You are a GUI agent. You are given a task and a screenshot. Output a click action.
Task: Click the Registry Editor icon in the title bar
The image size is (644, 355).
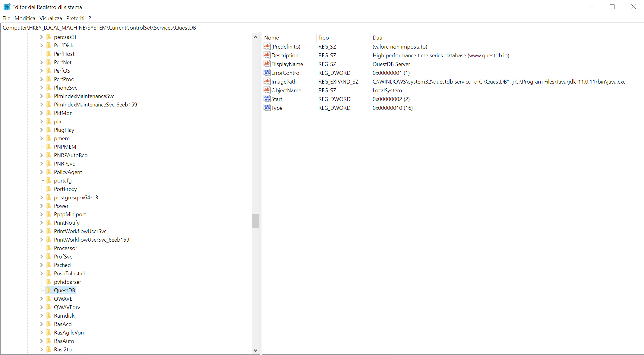pos(6,6)
